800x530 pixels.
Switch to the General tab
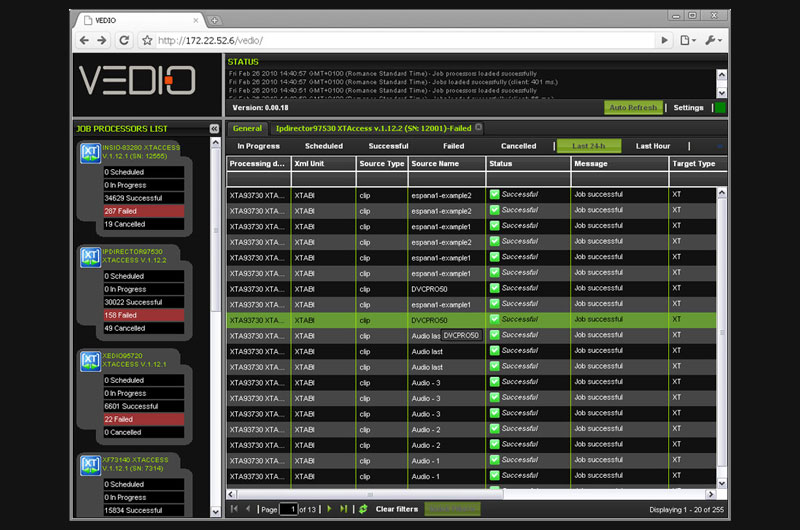pos(247,129)
